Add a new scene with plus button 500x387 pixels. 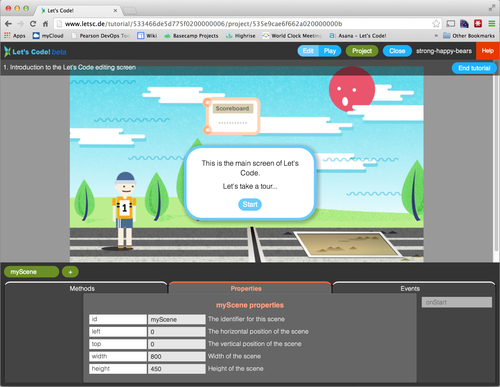(70, 272)
